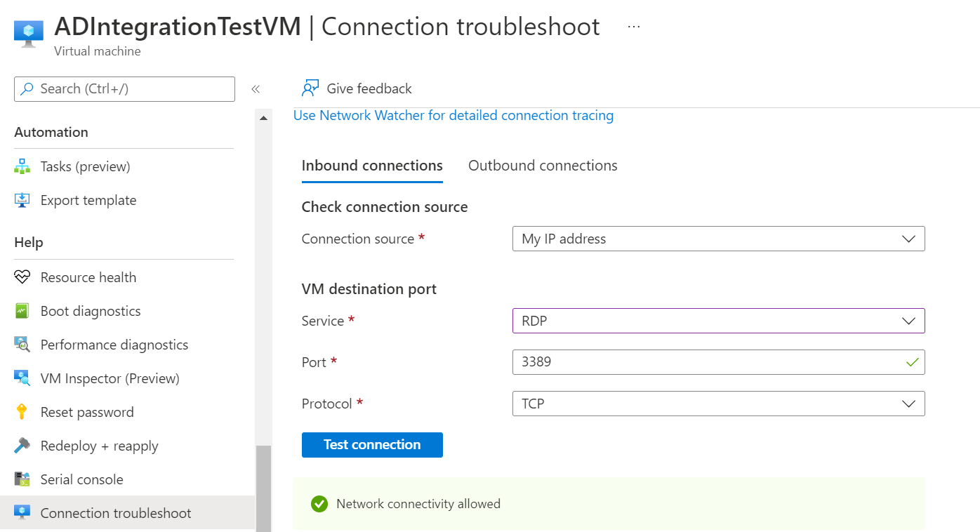Click the Boot diagnostics icon

pos(22,311)
